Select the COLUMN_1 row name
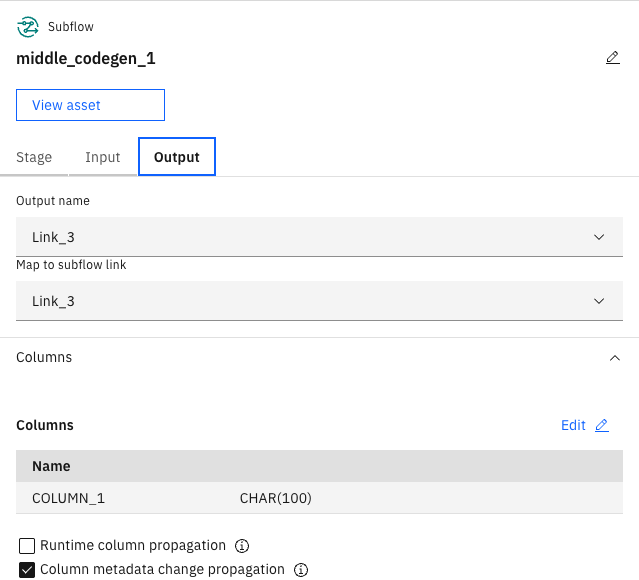Image resolution: width=639 pixels, height=580 pixels. [x=68, y=498]
